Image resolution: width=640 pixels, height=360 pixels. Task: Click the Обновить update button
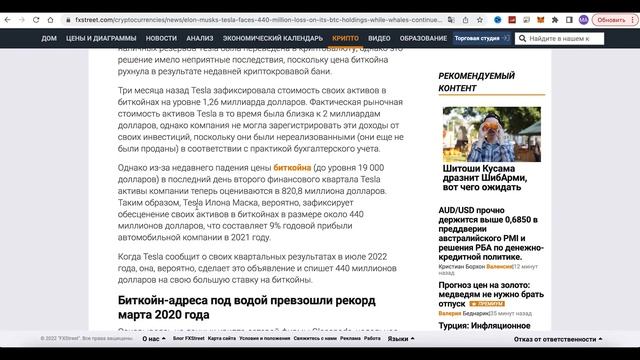[x=611, y=20]
